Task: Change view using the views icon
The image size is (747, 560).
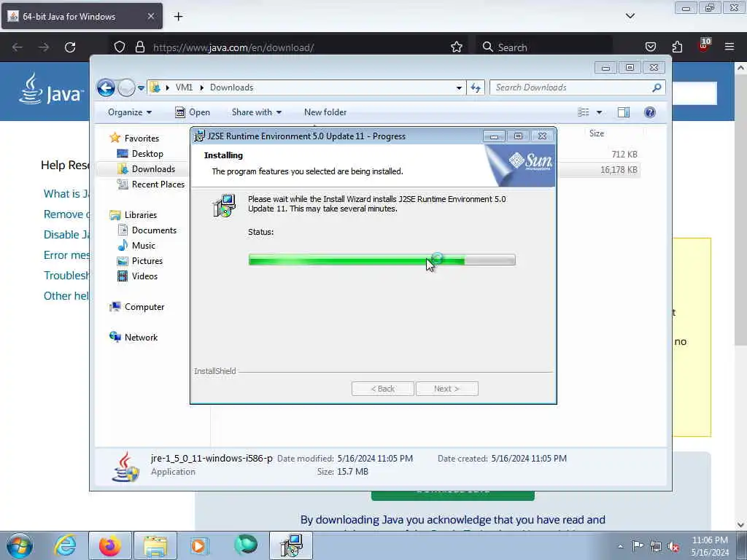Action: coord(584,112)
